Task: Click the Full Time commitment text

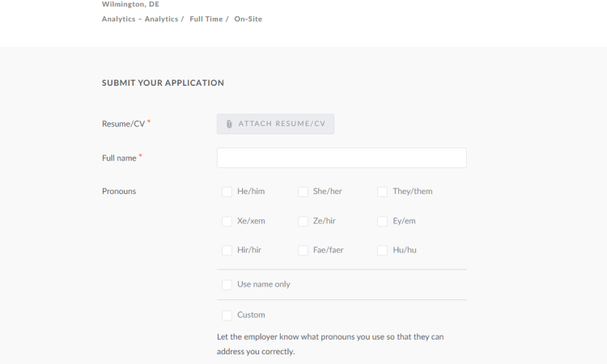Action: pos(206,19)
